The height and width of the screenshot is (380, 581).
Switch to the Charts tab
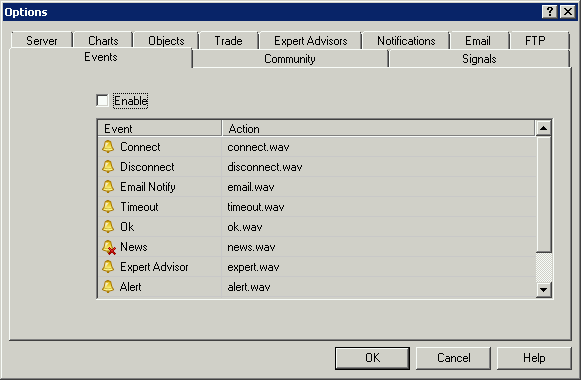click(103, 40)
